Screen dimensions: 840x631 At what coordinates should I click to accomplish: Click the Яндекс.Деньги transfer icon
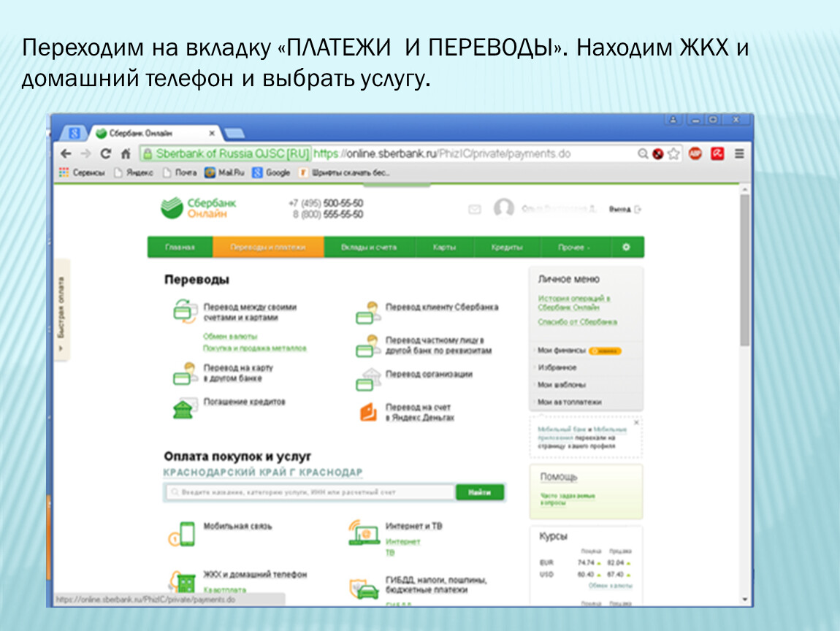point(367,412)
